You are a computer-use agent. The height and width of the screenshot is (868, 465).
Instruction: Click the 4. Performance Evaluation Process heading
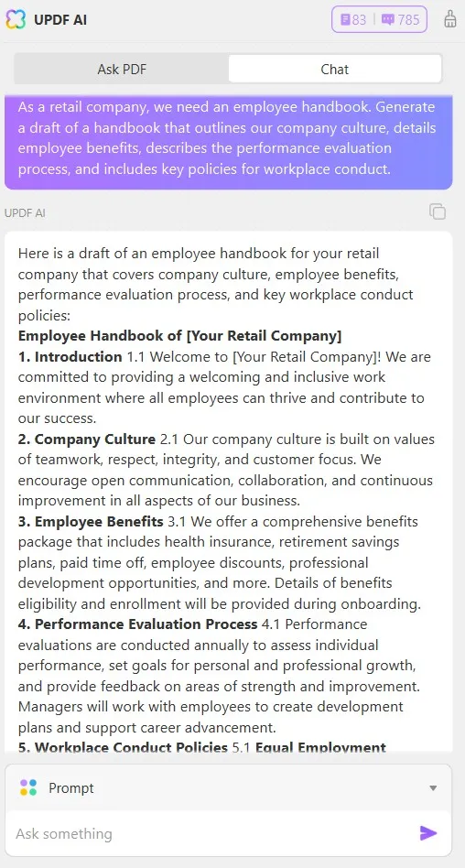click(x=138, y=624)
